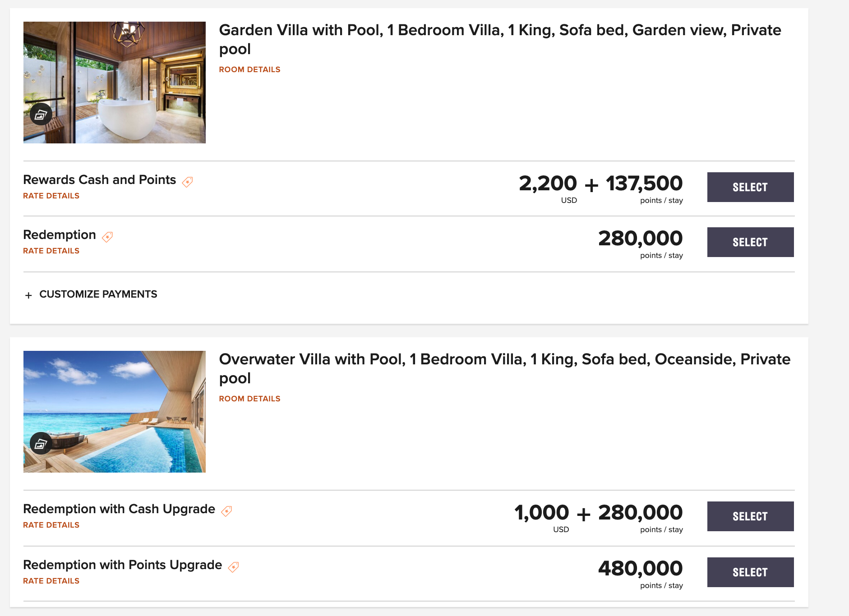The image size is (849, 616).
Task: Open Room Details for the Overwater Villa
Action: tap(249, 399)
